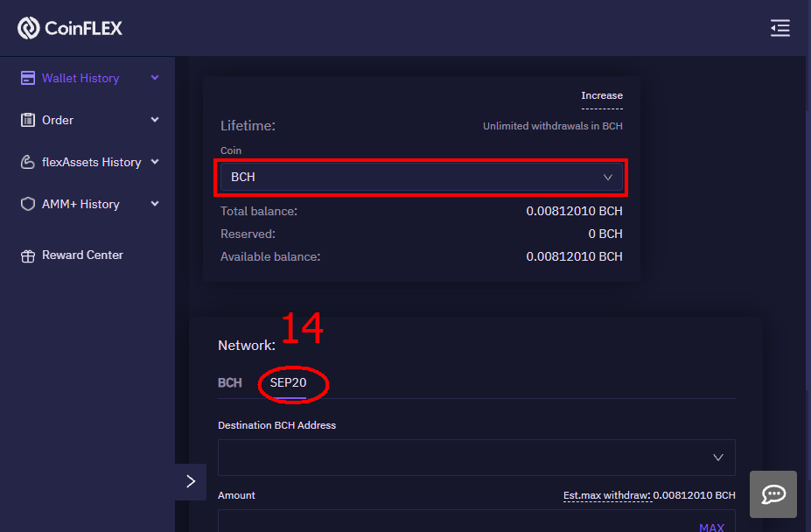Click Available balance value 0.00812010 BCH
The height and width of the screenshot is (532, 811).
574,256
